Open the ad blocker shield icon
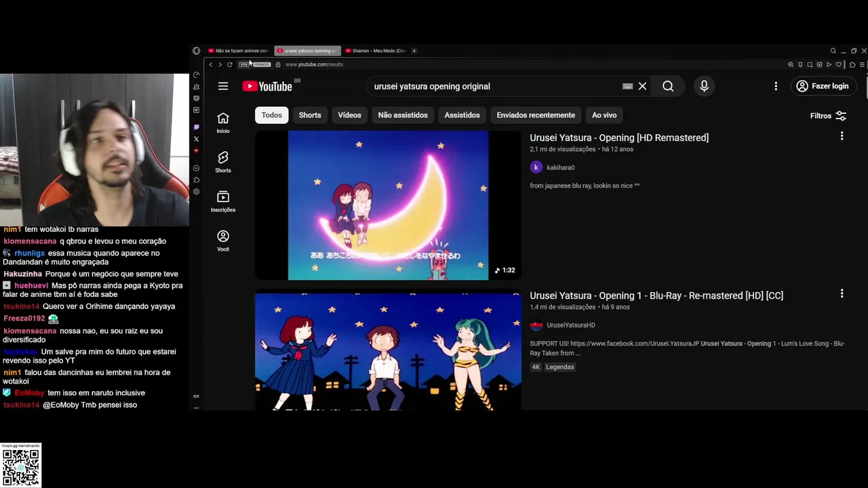Viewport: 868px width, 488px height. point(819,64)
